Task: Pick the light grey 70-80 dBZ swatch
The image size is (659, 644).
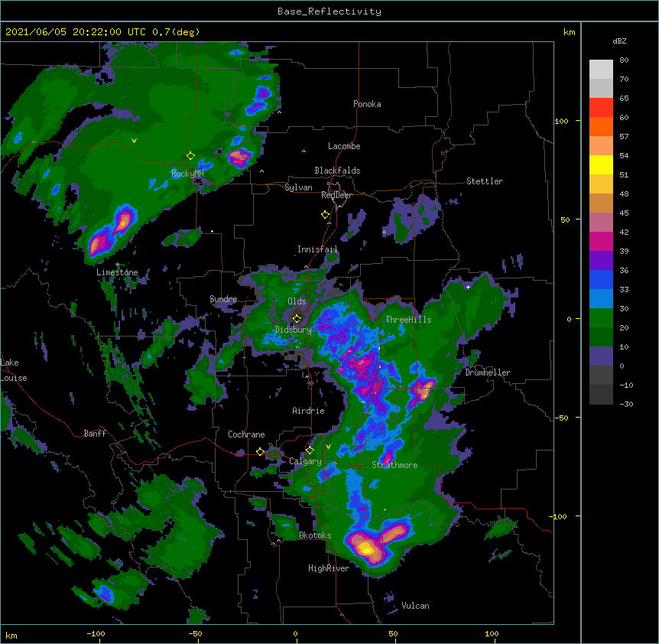Action: tap(601, 70)
